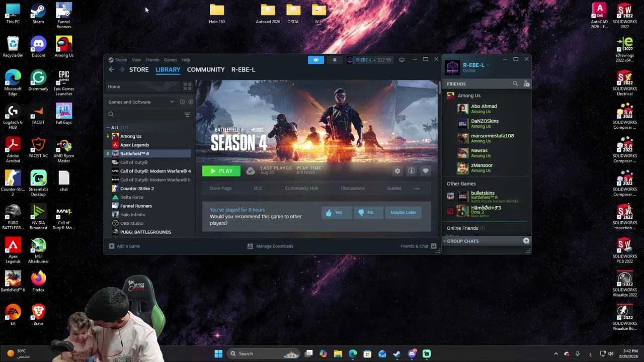The image size is (644, 362).
Task: Add a friend in Friends list
Action: point(527,84)
